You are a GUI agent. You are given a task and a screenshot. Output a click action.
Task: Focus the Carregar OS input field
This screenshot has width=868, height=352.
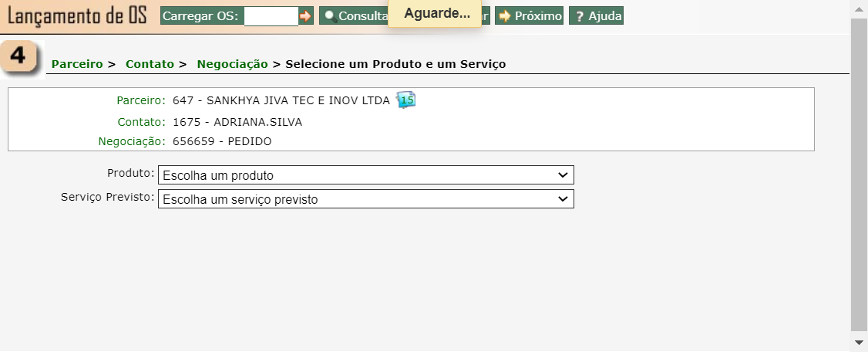(x=271, y=16)
